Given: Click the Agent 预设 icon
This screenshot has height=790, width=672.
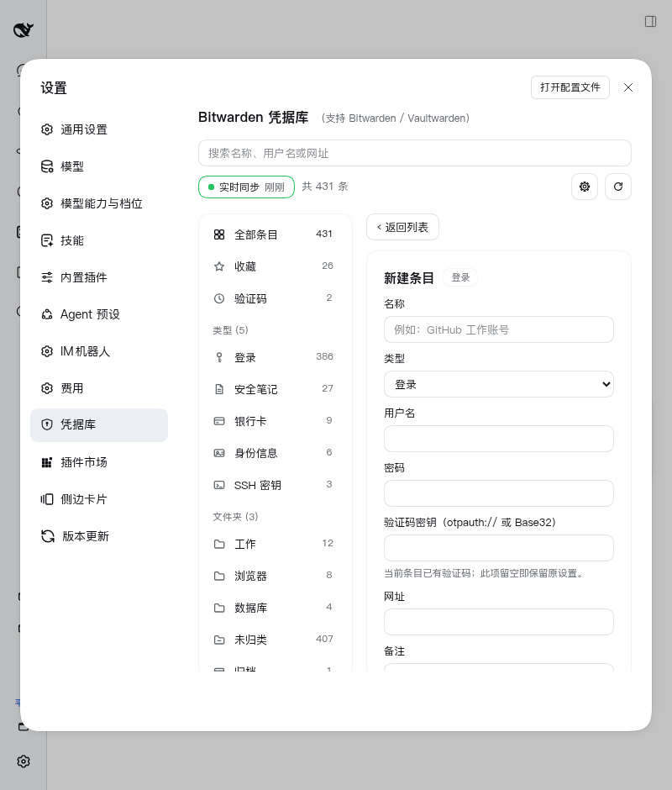Looking at the screenshot, I should [x=47, y=314].
